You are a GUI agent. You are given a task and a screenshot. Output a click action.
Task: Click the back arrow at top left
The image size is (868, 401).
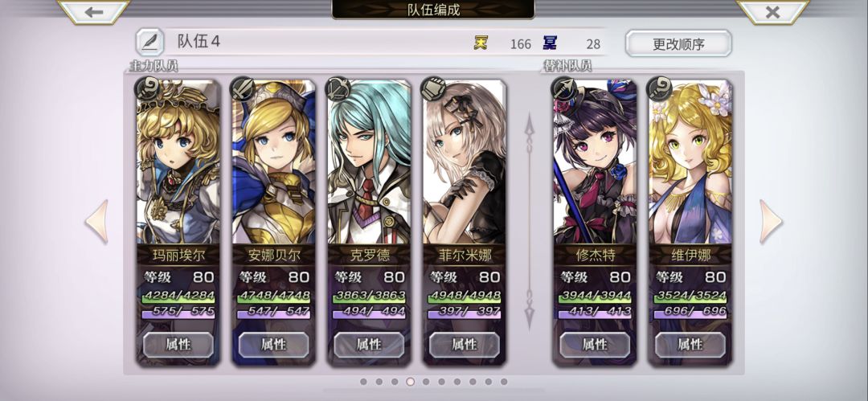point(93,11)
